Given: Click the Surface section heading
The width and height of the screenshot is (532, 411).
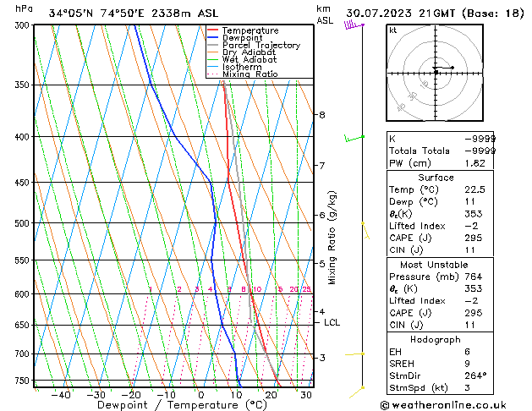Looking at the screenshot, I should 436,178.
